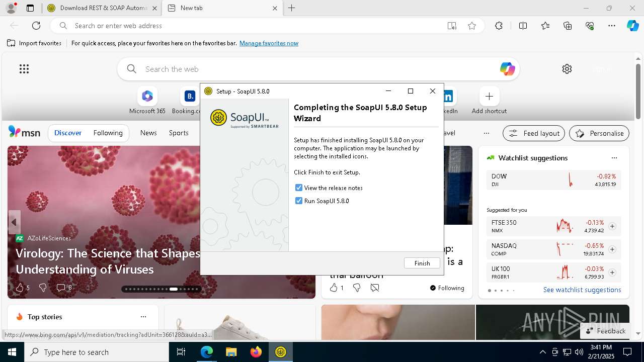Open Watchlist suggestions options ellipsis
Image resolution: width=644 pixels, height=362 pixels.
coord(614,158)
